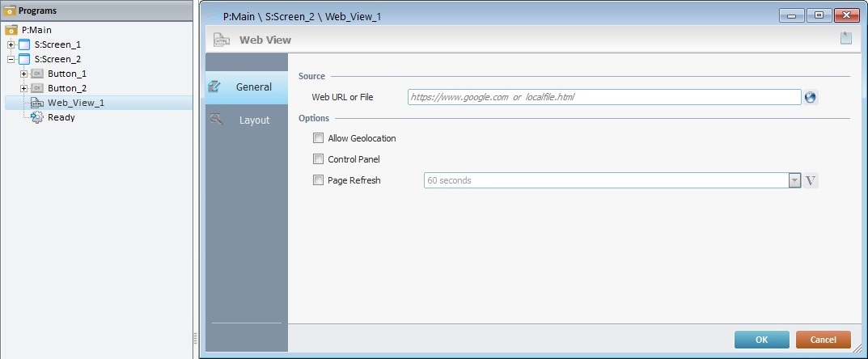Enable the Allow Geolocation checkbox
The width and height of the screenshot is (868, 359).
click(318, 138)
